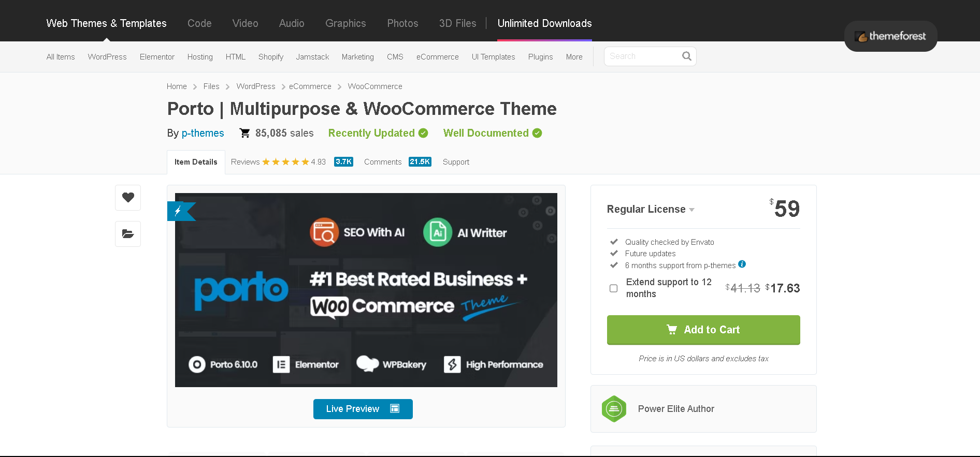Open the Comments tab
The height and width of the screenshot is (457, 980).
point(383,162)
